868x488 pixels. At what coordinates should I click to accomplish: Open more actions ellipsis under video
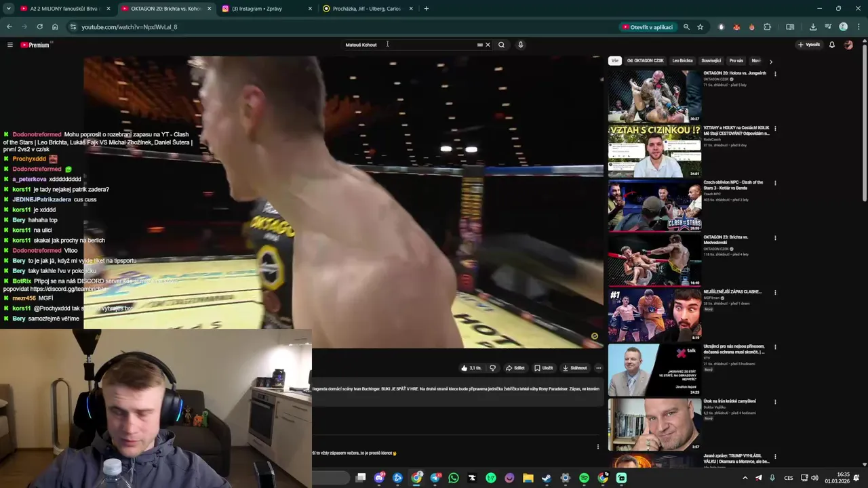(x=598, y=368)
